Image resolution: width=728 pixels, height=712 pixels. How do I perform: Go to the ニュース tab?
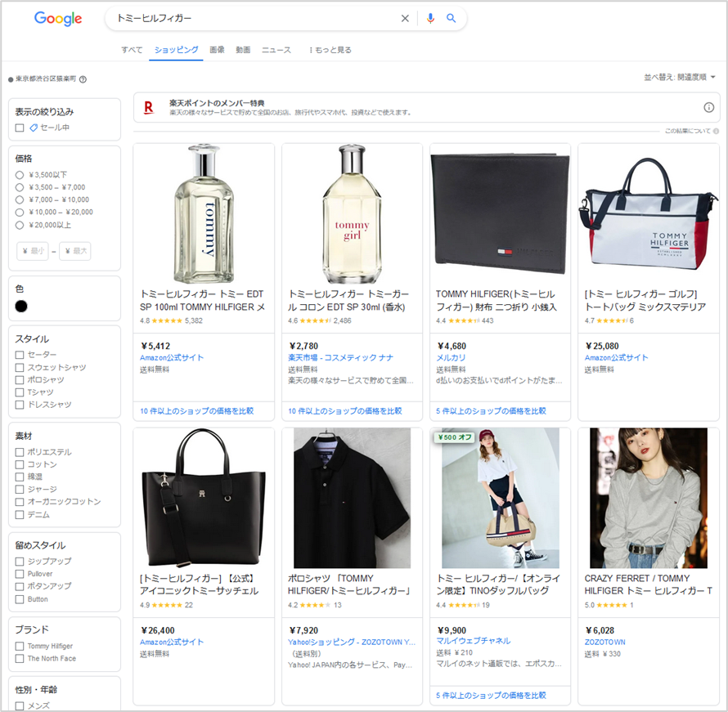coord(276,50)
